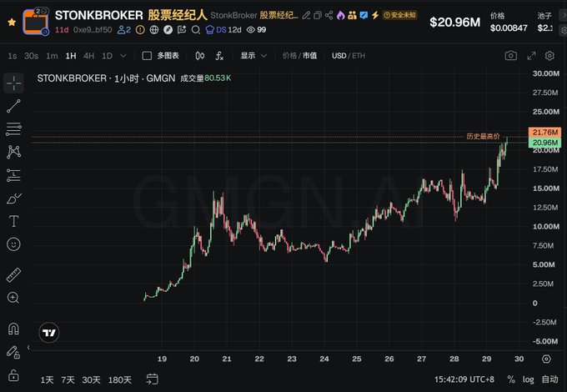Viewport: 567px width, 392px height.
Task: Set the range to 1天
Action: coord(47,380)
